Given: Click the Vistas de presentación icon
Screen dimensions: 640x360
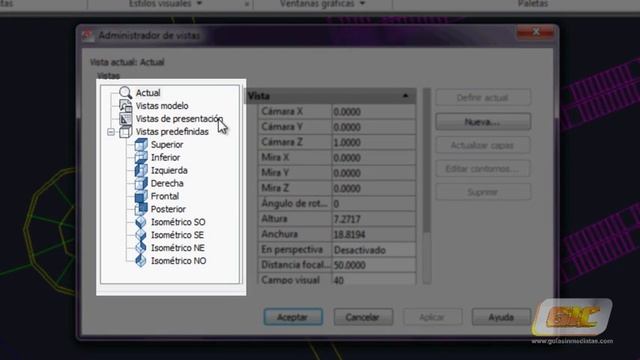Looking at the screenshot, I should [x=125, y=119].
